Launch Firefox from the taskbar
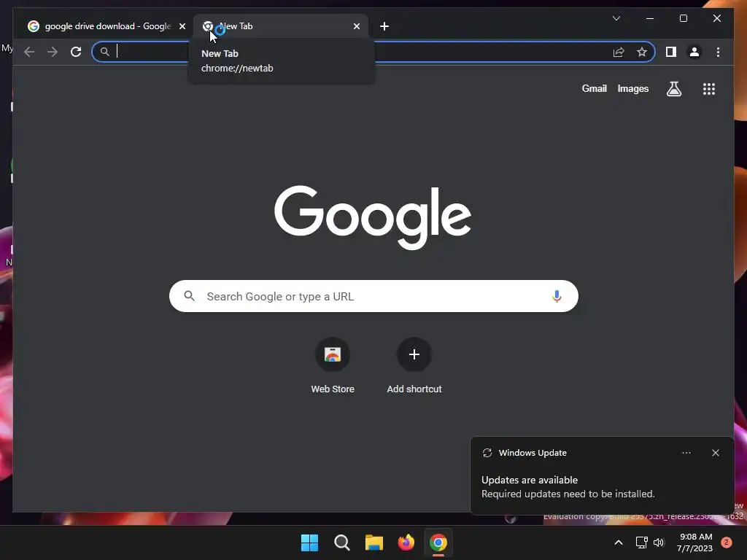 [x=406, y=542]
